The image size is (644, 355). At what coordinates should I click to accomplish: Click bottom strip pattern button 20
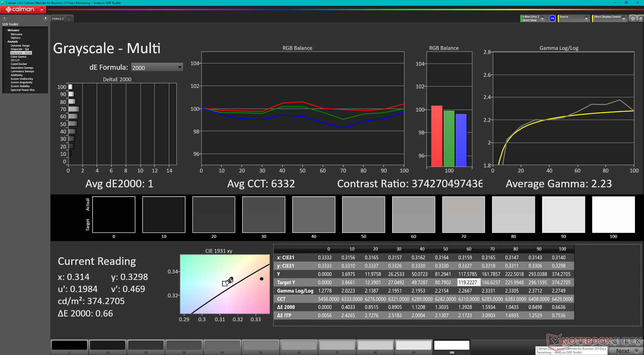(146, 347)
